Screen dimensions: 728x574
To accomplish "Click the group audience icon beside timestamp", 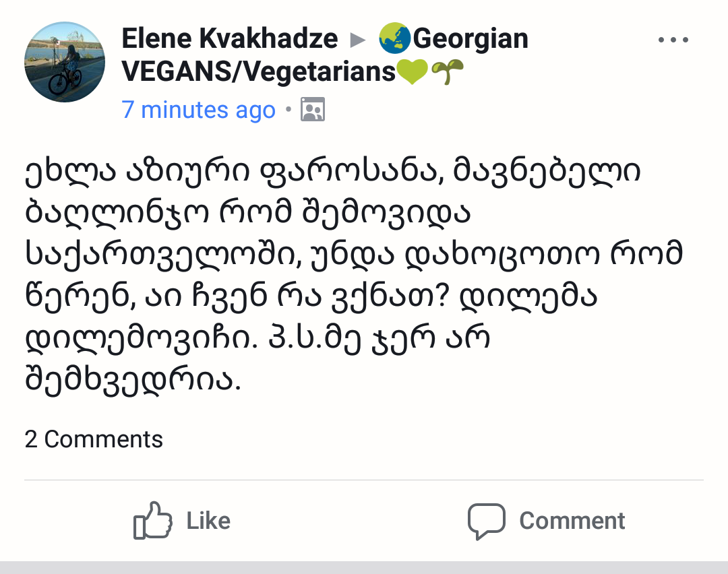I will point(313,109).
